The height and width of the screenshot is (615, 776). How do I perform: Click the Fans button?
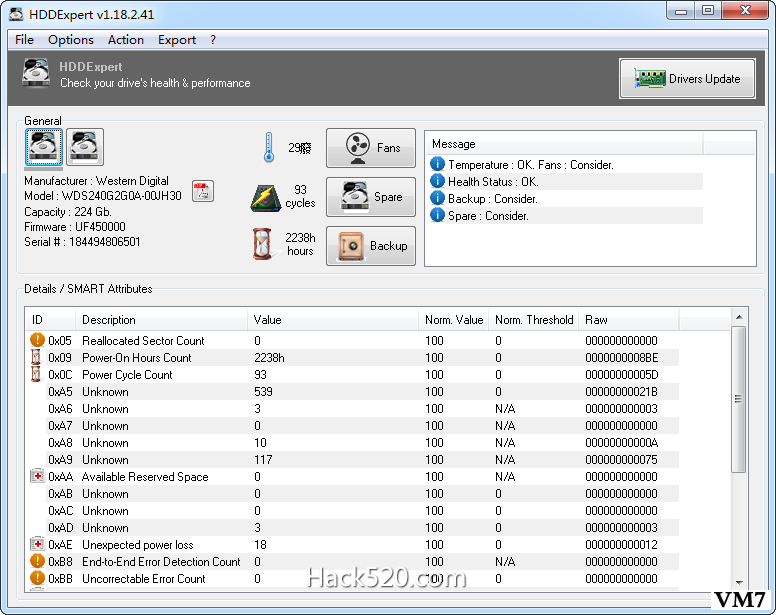click(x=371, y=148)
